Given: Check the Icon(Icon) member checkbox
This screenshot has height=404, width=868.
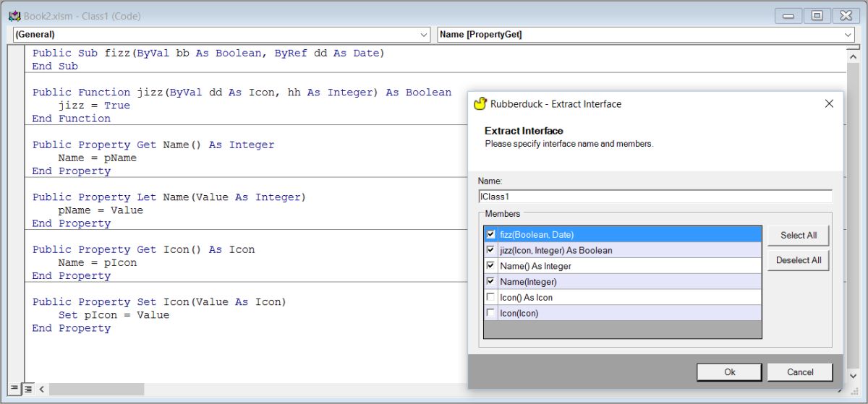Looking at the screenshot, I should pos(491,313).
